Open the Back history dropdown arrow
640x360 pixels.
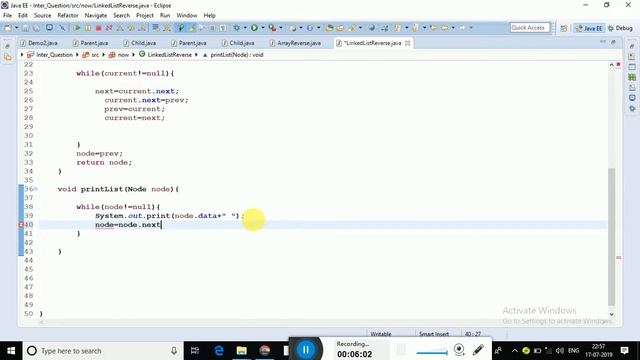click(453, 28)
